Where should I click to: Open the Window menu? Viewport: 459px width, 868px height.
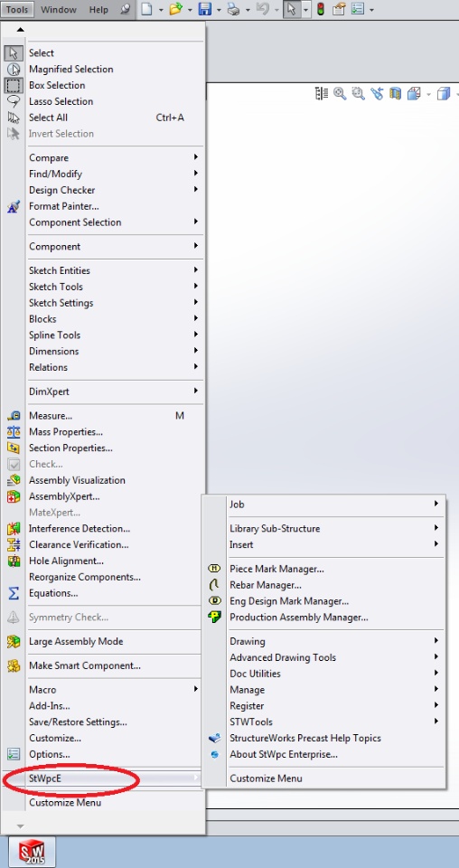[x=58, y=9]
